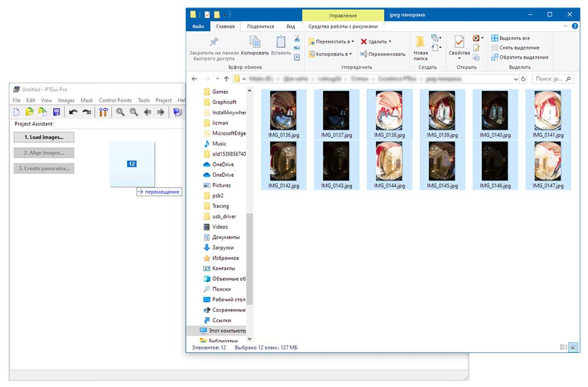Open Images menu in PTGui
Image resolution: width=588 pixels, height=387 pixels.
[66, 100]
